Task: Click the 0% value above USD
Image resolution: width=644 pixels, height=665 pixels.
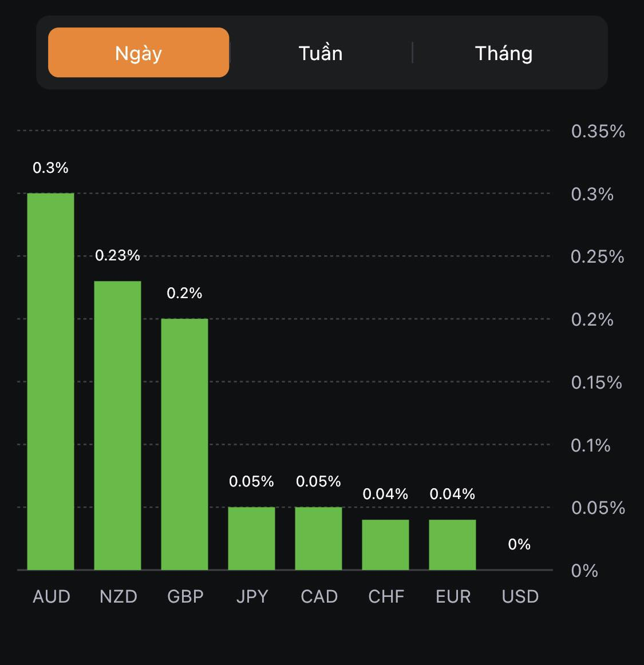Action: click(519, 544)
